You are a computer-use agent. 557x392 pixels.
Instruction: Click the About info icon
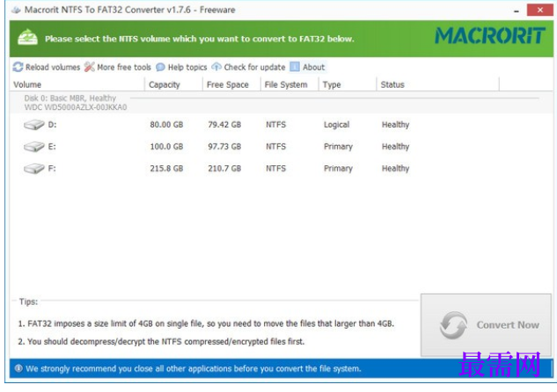click(x=295, y=67)
